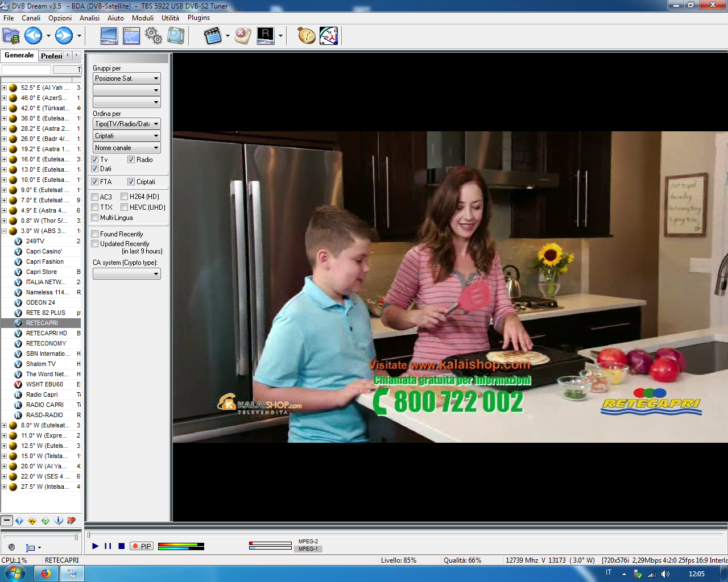Click the red X stop recording icon
Viewport: 728px width, 582px height.
pos(243,36)
